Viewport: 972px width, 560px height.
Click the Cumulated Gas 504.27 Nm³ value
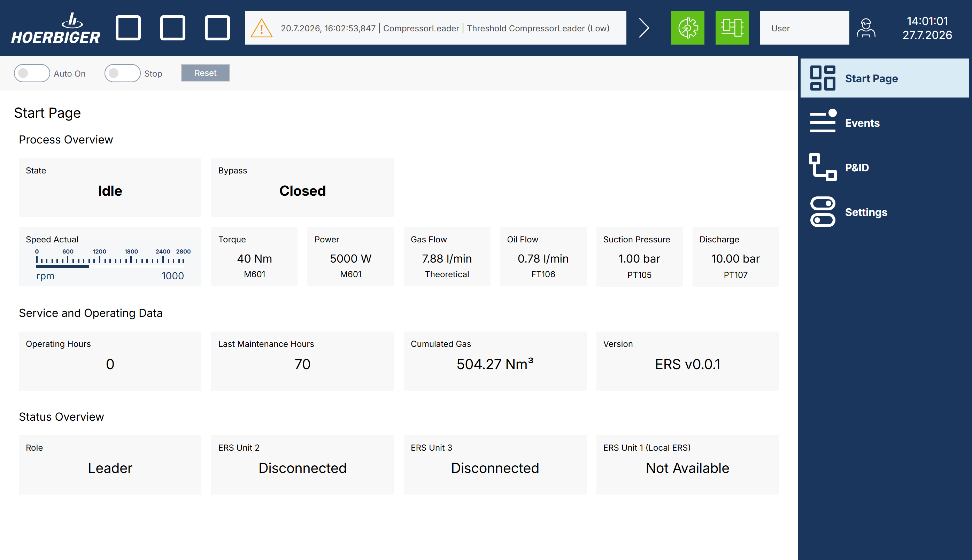[495, 364]
